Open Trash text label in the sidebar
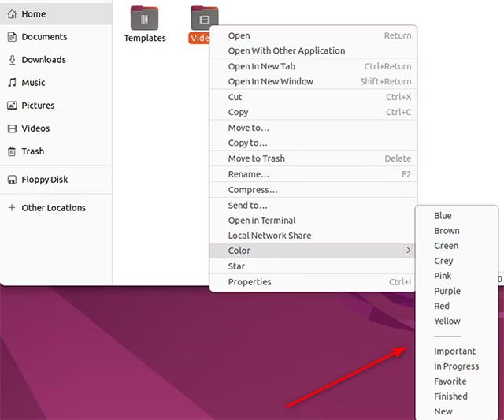Viewport: 504px width, 420px height. 33,151
